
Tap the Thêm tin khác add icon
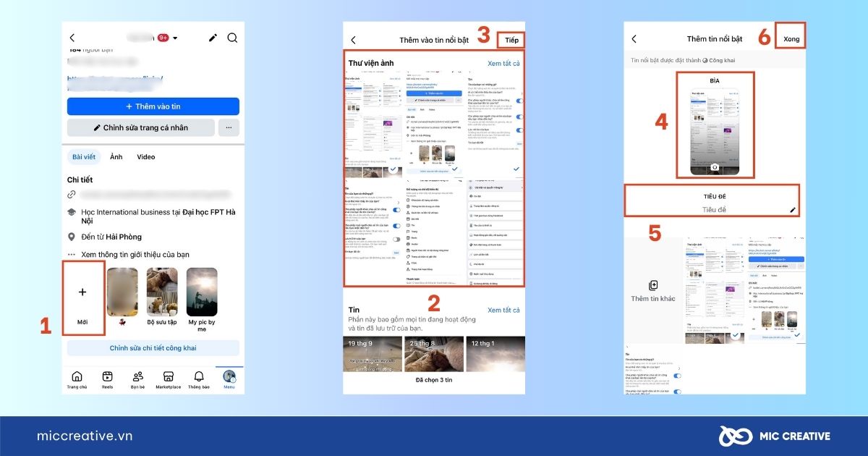point(653,285)
